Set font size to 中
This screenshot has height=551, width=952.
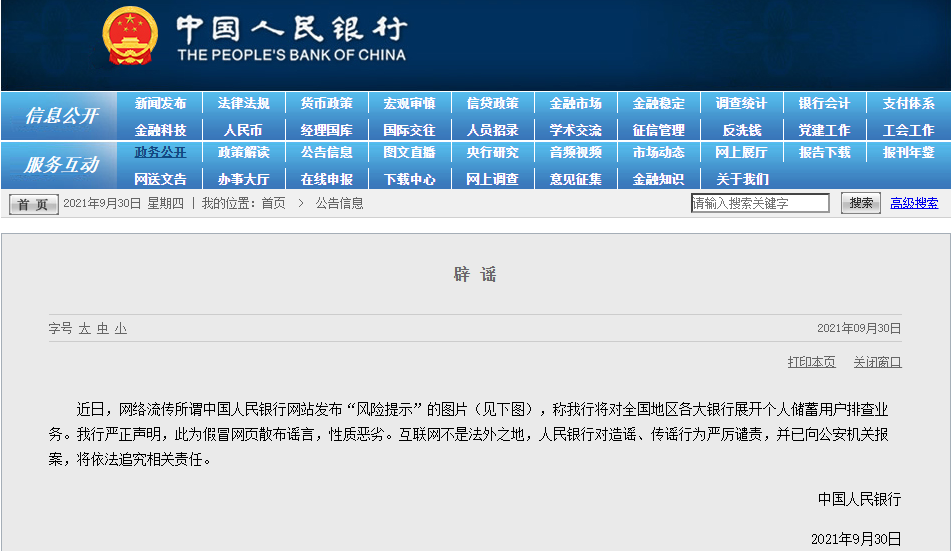[103, 328]
